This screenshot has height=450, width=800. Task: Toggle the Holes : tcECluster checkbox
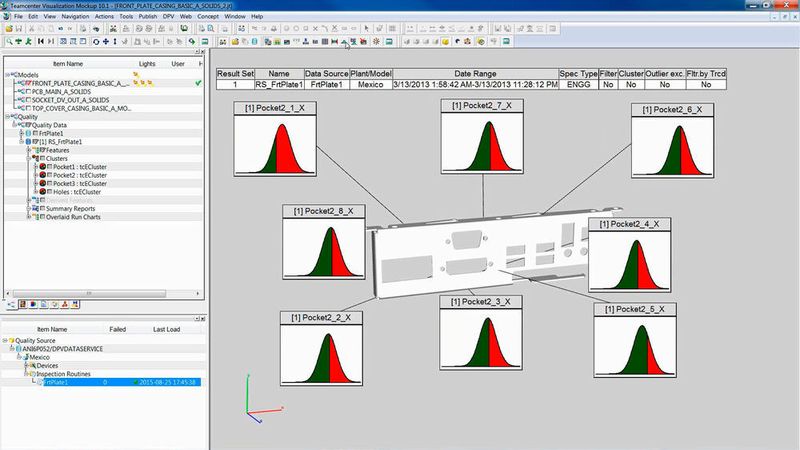pos(49,192)
